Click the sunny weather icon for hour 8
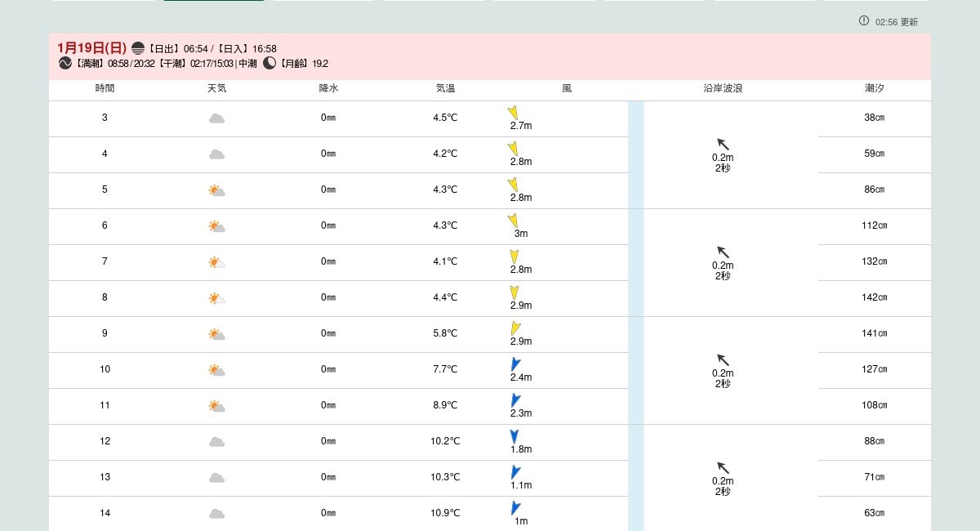 [x=216, y=298]
